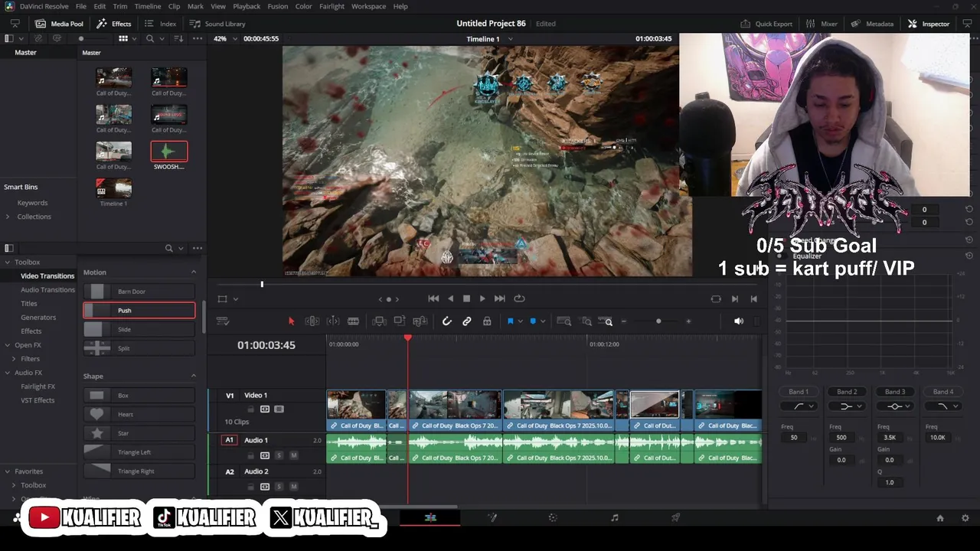The image size is (980, 551).
Task: Click the Detail Zoom icon
Action: 586,321
